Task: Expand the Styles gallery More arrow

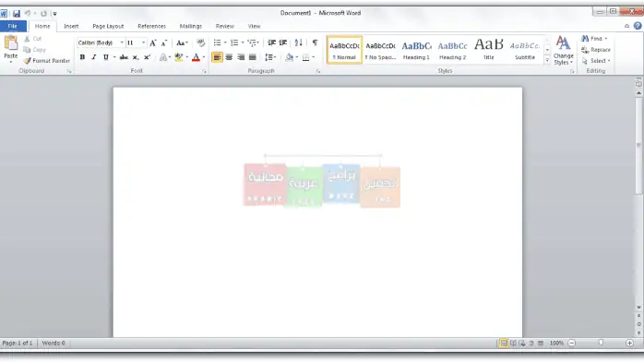Action: [x=547, y=60]
